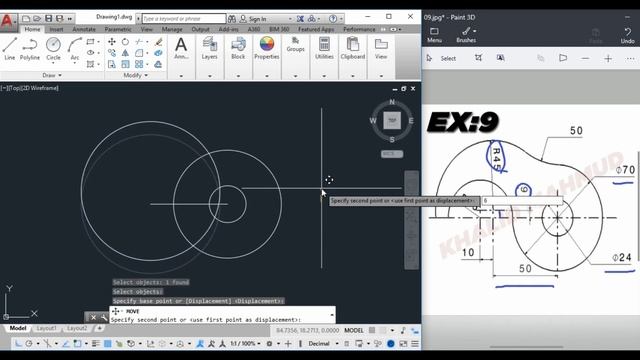Screen dimensions: 640x360
Task: Select the Copy tool in Modify panel
Action: 111,53
